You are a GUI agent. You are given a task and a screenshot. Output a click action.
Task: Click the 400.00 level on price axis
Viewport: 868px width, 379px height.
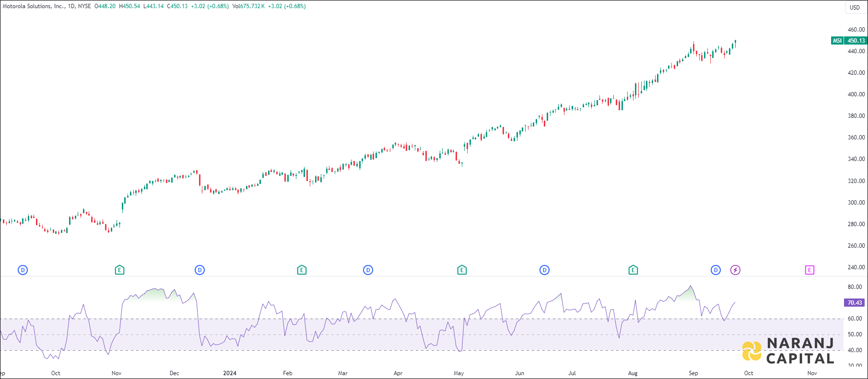click(x=856, y=94)
